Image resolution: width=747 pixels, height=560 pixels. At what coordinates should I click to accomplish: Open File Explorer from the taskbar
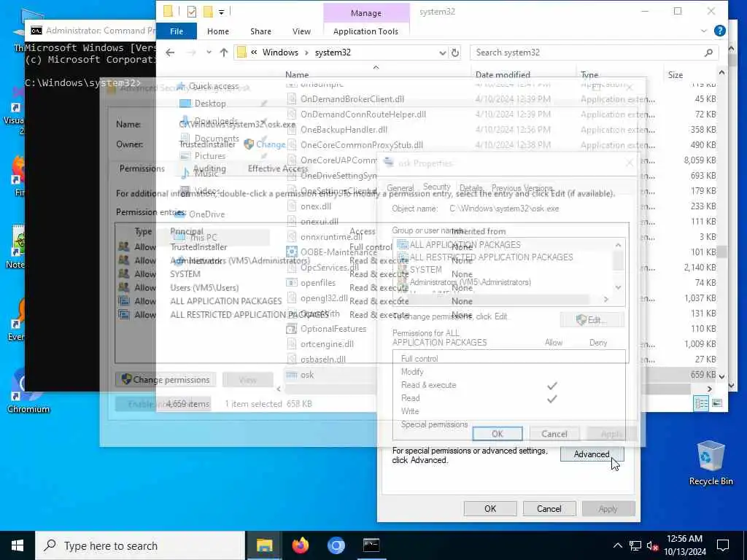click(264, 545)
